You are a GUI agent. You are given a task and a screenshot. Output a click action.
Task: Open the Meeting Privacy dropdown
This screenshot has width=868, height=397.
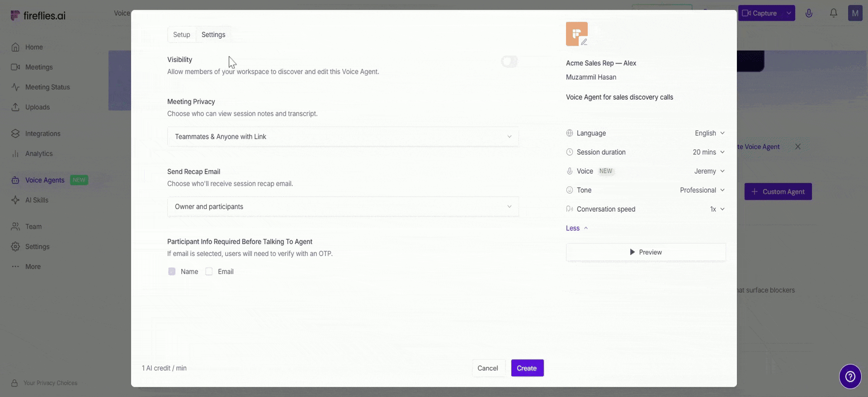coord(343,137)
